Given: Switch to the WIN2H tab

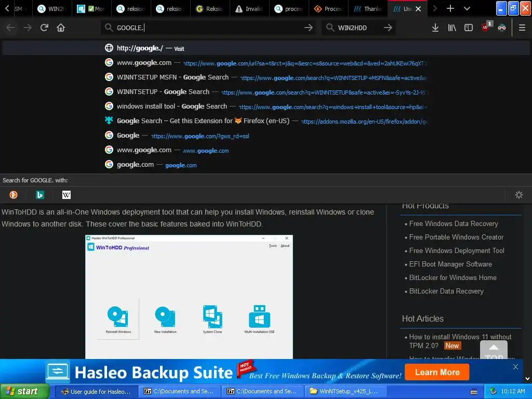Looking at the screenshot, I should click(x=52, y=9).
